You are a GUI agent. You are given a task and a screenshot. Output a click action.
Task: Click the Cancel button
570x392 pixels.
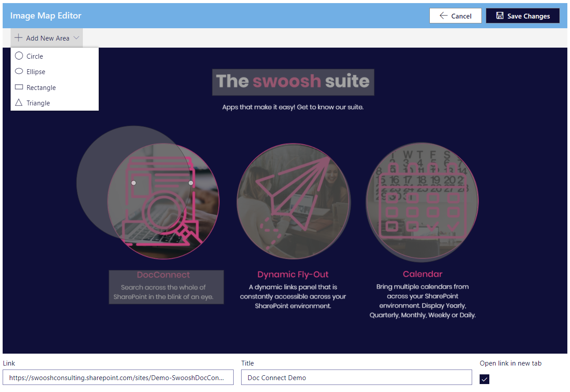(x=455, y=16)
